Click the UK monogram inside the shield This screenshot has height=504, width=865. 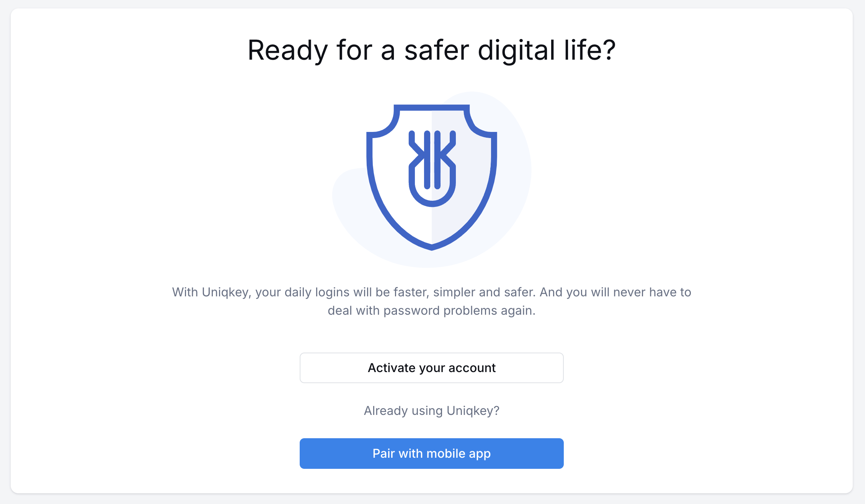(x=432, y=169)
